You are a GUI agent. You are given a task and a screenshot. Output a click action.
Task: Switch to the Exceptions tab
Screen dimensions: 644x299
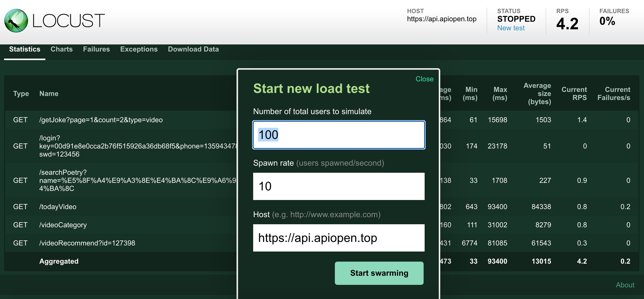pyautogui.click(x=139, y=49)
